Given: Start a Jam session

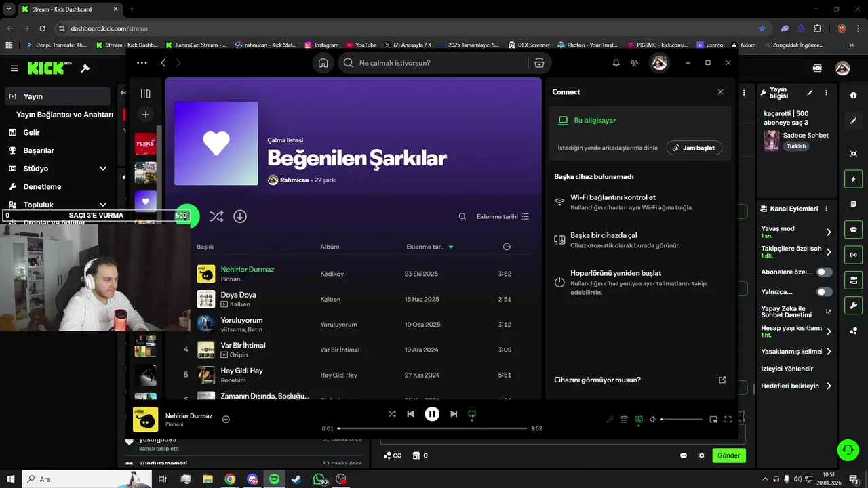Looking at the screenshot, I should pyautogui.click(x=694, y=148).
